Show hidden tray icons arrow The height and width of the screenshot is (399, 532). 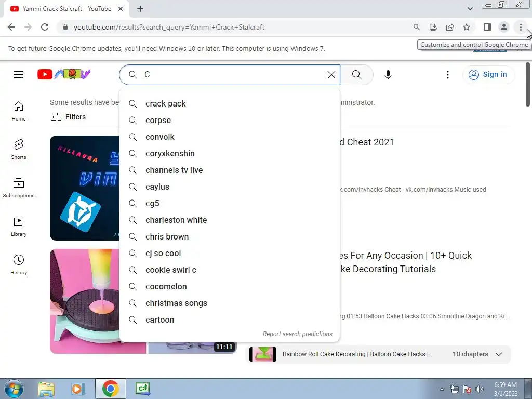click(x=442, y=389)
